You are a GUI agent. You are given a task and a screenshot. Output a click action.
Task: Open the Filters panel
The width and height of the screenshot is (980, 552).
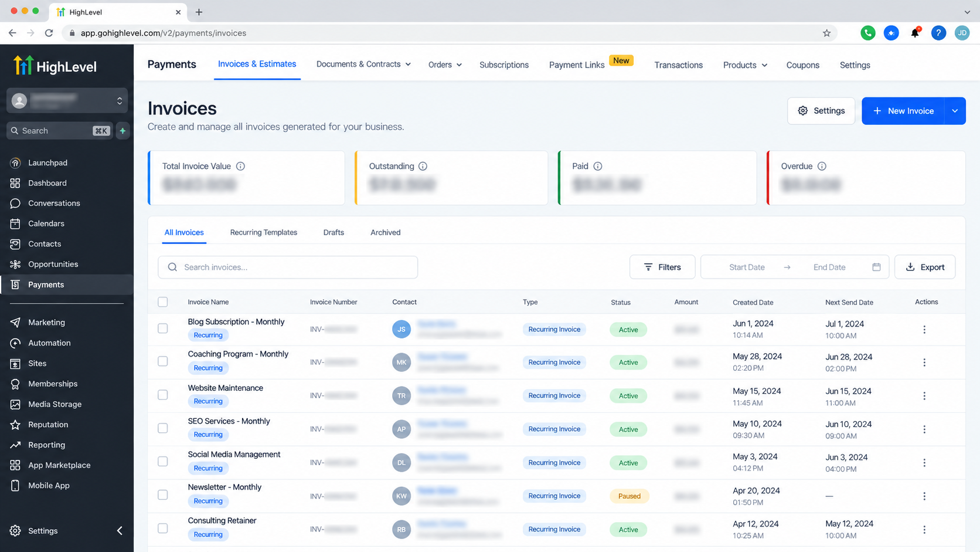tap(662, 267)
